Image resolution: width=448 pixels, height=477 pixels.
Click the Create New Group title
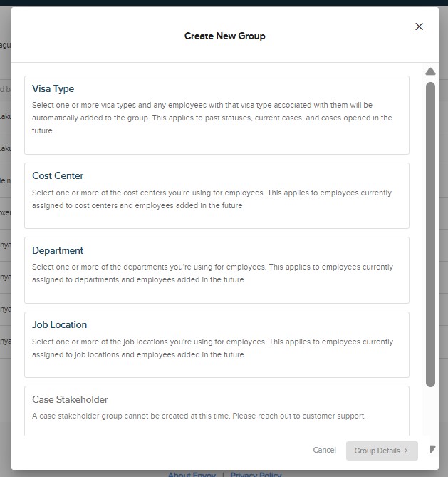click(224, 36)
